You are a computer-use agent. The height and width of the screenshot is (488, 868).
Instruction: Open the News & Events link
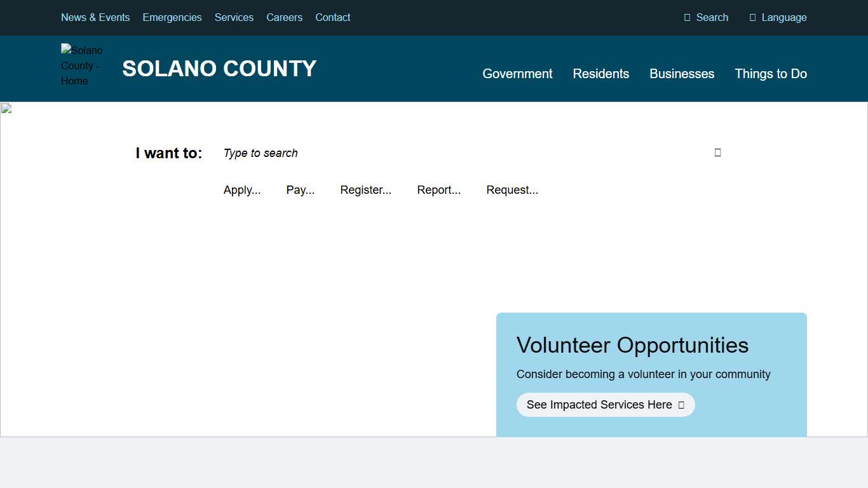(95, 17)
